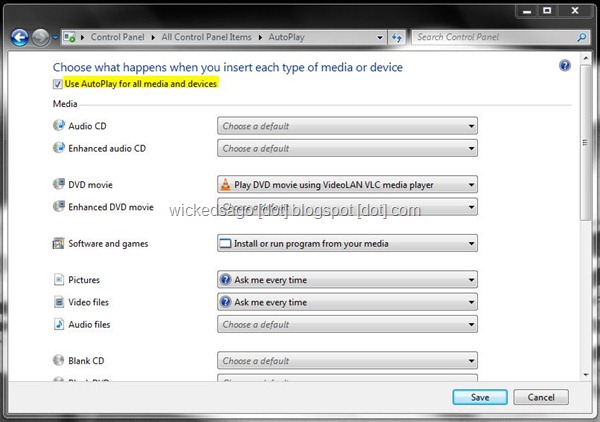Click the Blank CD disc icon
The height and width of the screenshot is (422, 600).
click(x=59, y=360)
